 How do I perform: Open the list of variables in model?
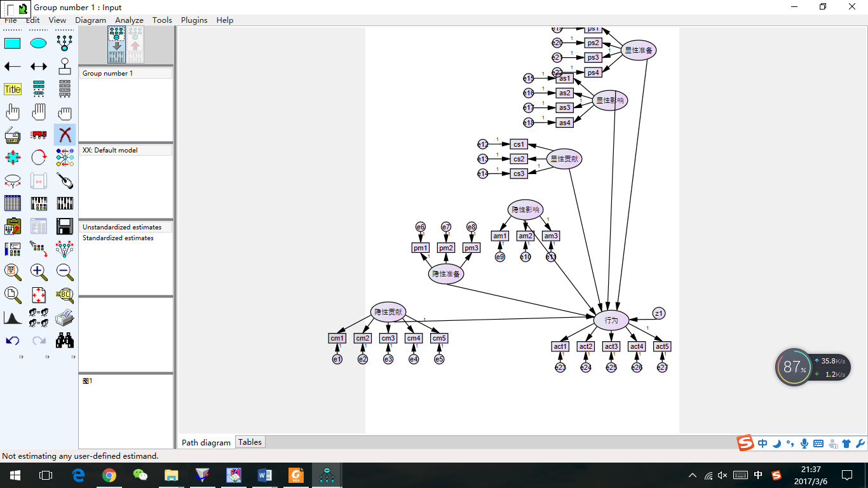(x=39, y=89)
